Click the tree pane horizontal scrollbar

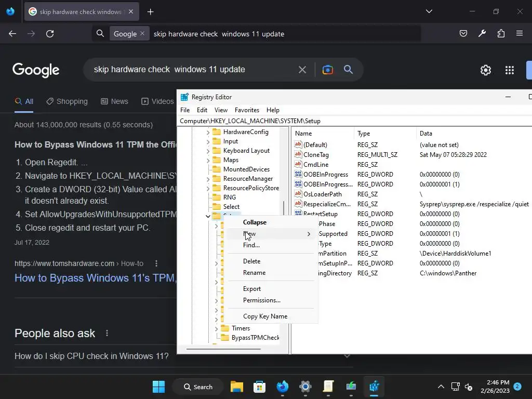223,349
